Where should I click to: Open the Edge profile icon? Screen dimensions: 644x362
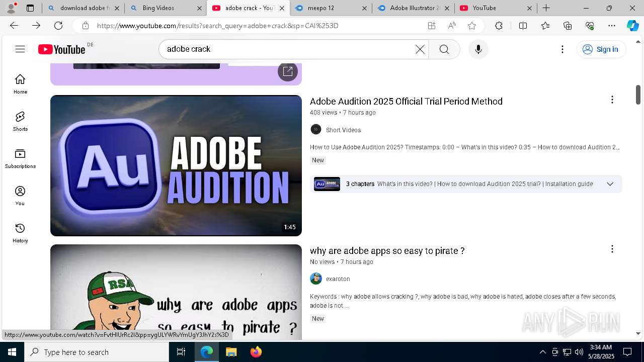(x=11, y=8)
